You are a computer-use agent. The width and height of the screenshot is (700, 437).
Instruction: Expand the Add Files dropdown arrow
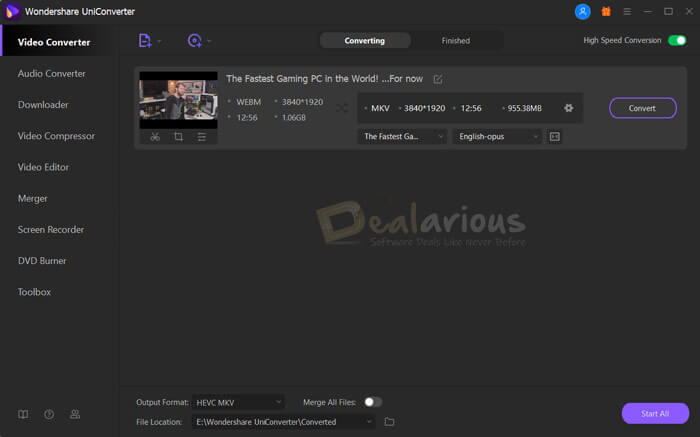point(159,41)
